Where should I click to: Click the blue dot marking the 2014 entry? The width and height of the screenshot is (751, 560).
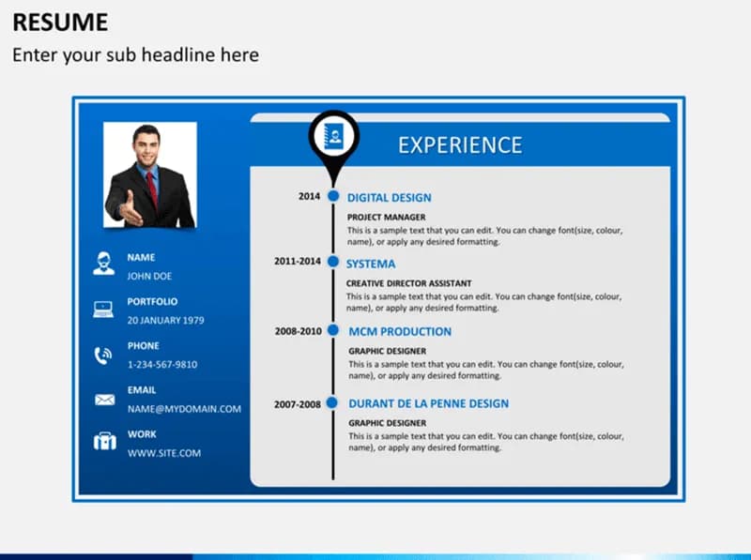[334, 196]
